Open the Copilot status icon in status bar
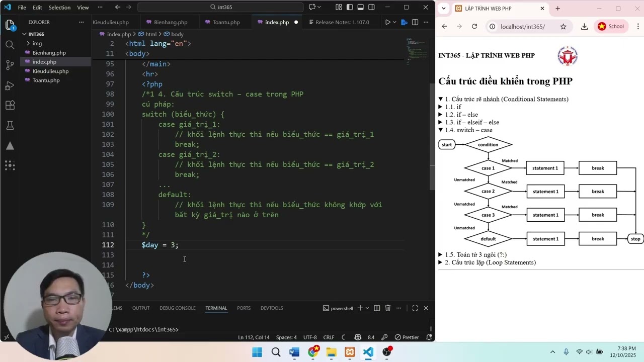Screen dimensions: 644x362 358,337
